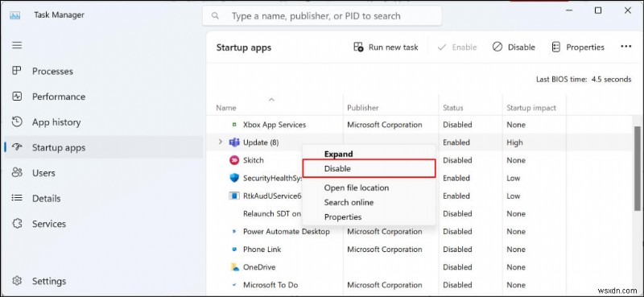This screenshot has width=644, height=297.
Task: Switch to the Performance tab
Action: [x=59, y=97]
